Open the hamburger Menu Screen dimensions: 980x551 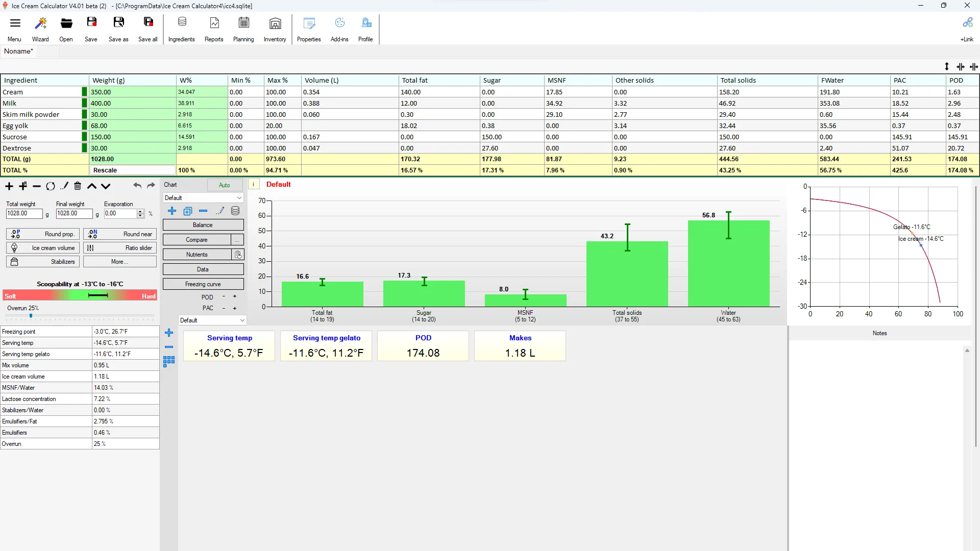15,29
